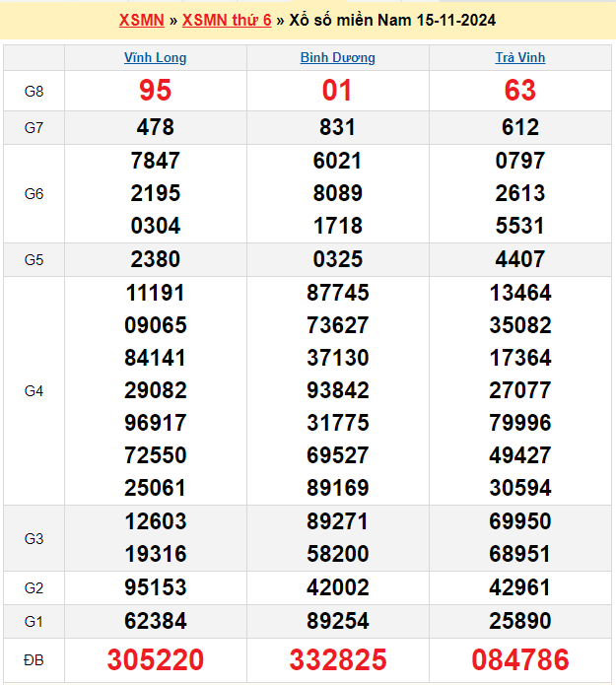Select the G4 prize row label
This screenshot has width=616, height=685.
pos(34,390)
